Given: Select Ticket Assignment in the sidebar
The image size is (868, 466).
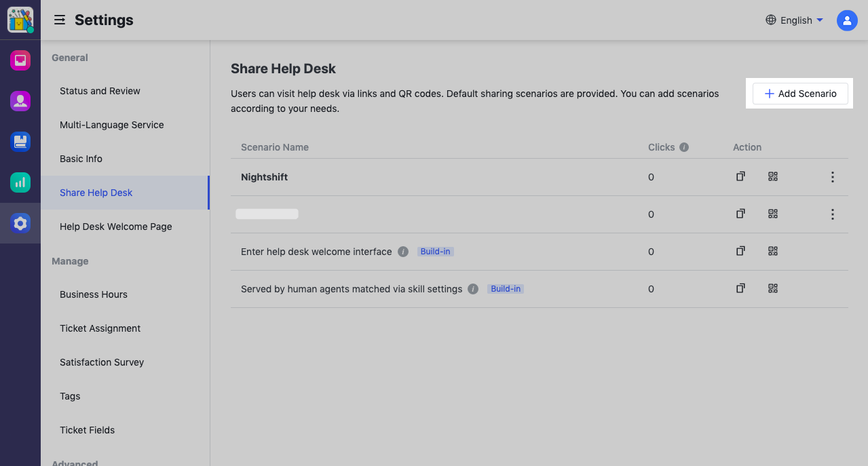Looking at the screenshot, I should click(x=100, y=328).
